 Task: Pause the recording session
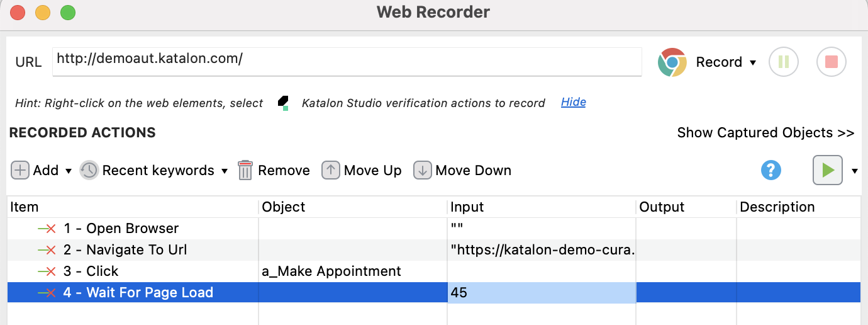[783, 62]
